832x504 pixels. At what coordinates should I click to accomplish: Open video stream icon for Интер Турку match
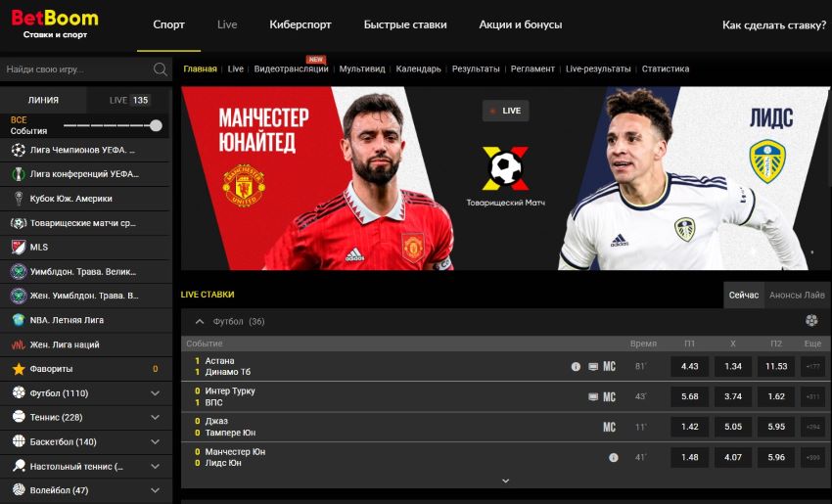593,396
